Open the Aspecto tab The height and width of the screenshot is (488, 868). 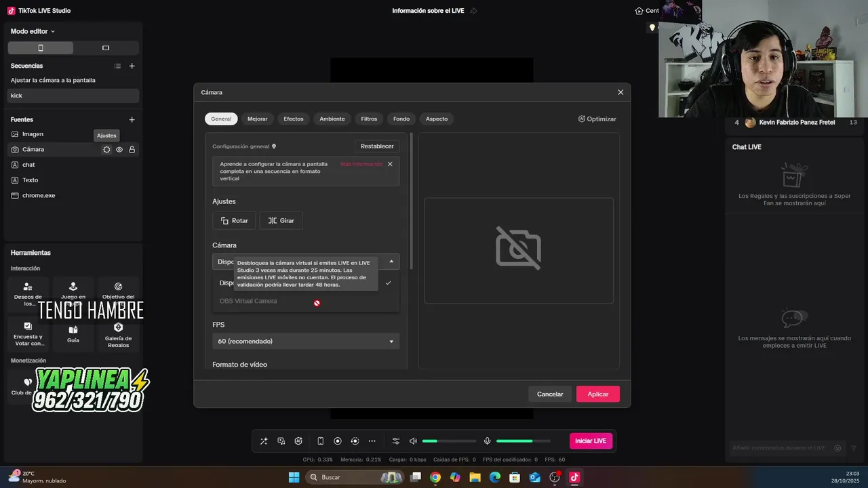(x=437, y=119)
